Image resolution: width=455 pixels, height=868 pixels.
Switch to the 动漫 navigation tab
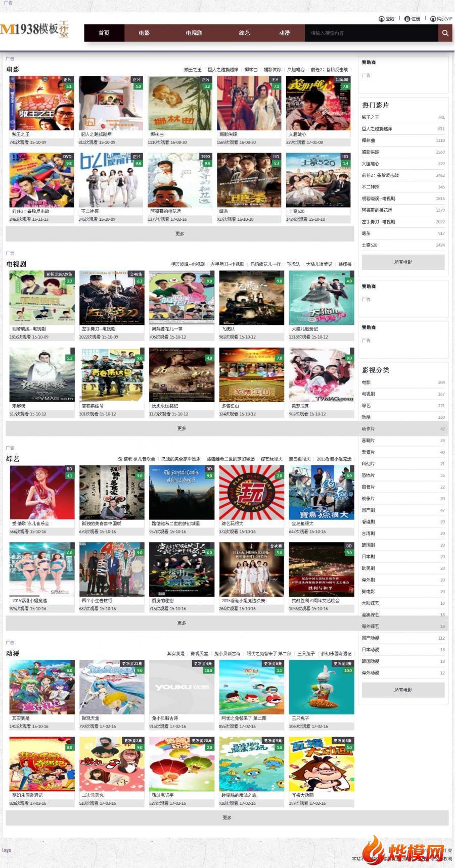(x=284, y=33)
